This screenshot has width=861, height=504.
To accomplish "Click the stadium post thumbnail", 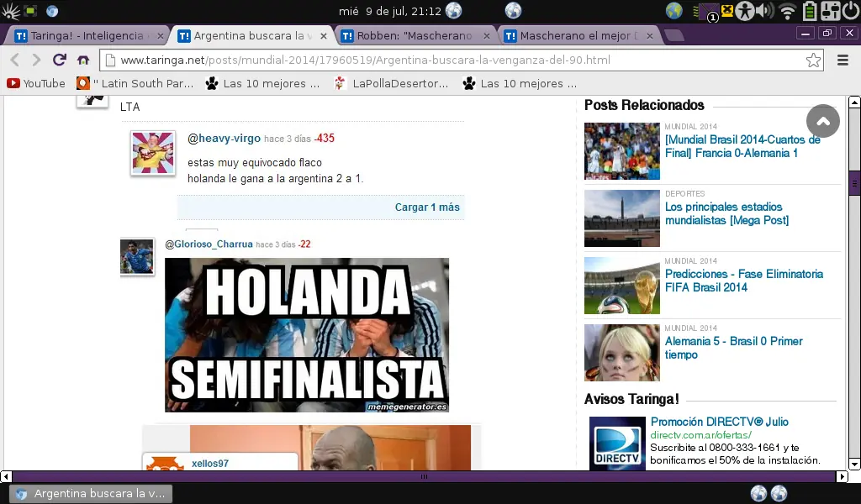I will coord(621,218).
